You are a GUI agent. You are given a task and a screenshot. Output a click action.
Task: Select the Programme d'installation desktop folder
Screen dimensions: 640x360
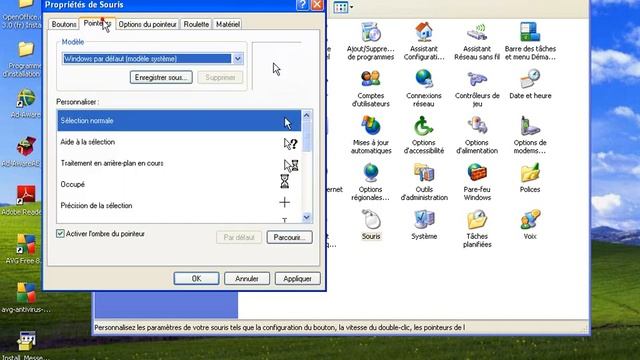click(25, 59)
